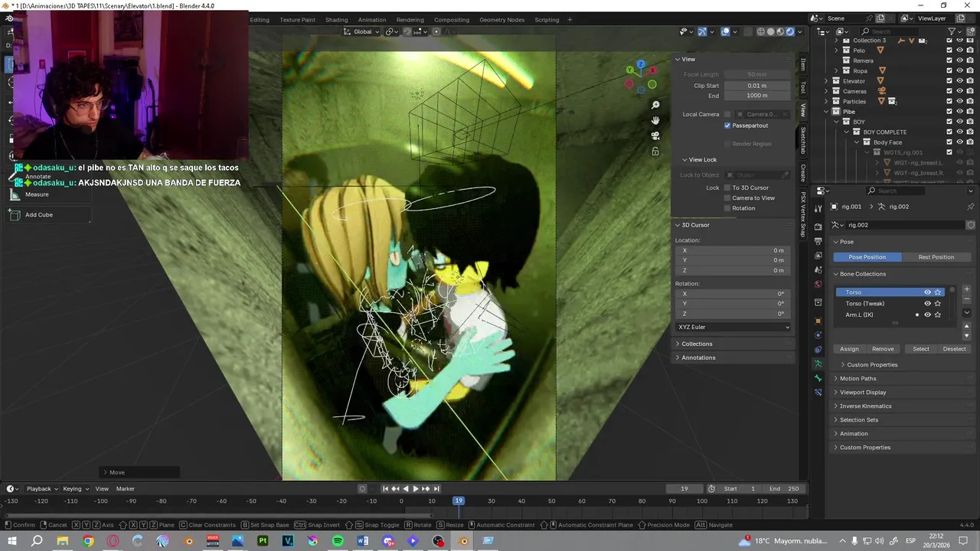Switch to the Geometry Nodes workspace tab
Viewport: 980px width, 551px height.
coord(501,20)
